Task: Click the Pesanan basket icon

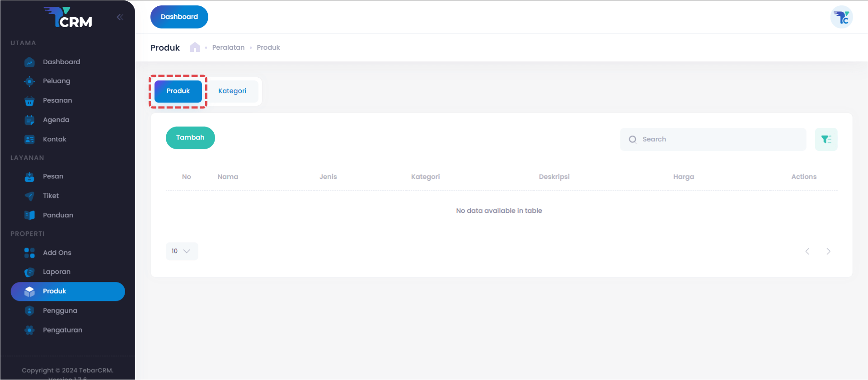Action: (x=29, y=101)
